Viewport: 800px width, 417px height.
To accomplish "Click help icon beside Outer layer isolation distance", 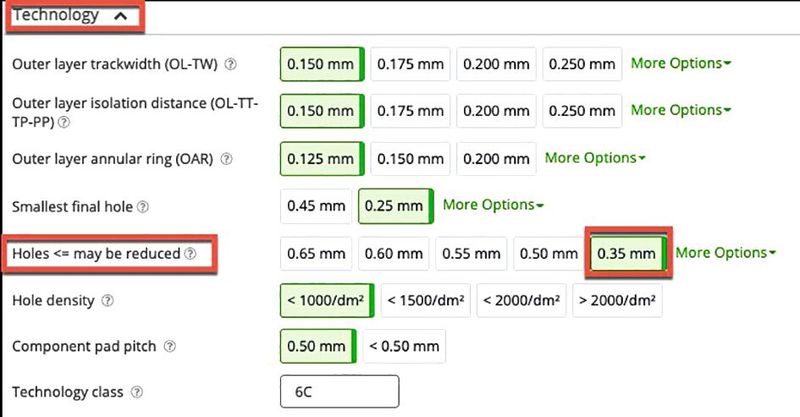I will click(64, 122).
